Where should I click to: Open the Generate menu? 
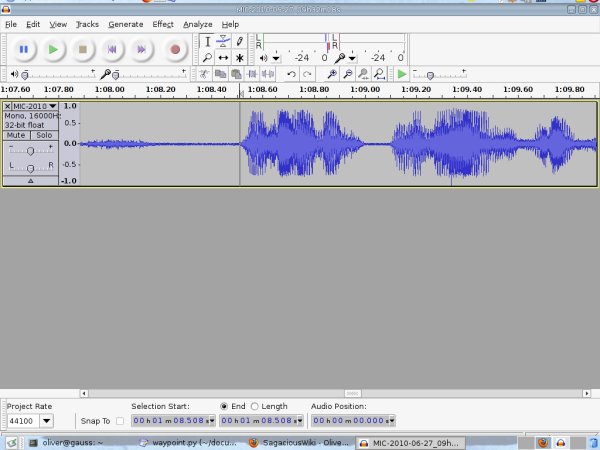coord(125,23)
